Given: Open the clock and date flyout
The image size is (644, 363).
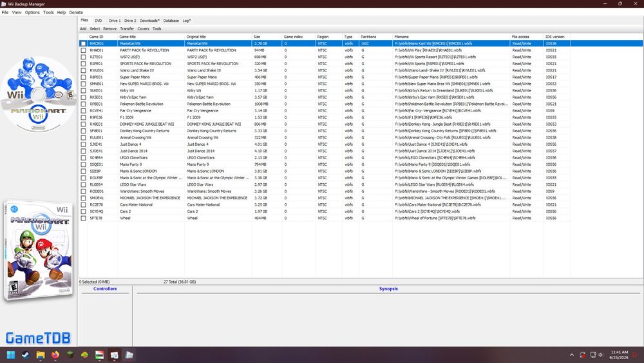Looking at the screenshot, I should pos(619,355).
